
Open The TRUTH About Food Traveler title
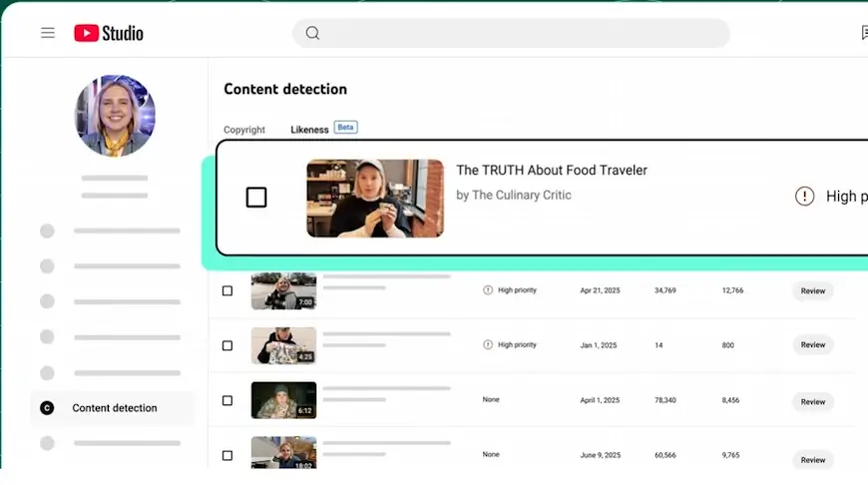tap(552, 171)
